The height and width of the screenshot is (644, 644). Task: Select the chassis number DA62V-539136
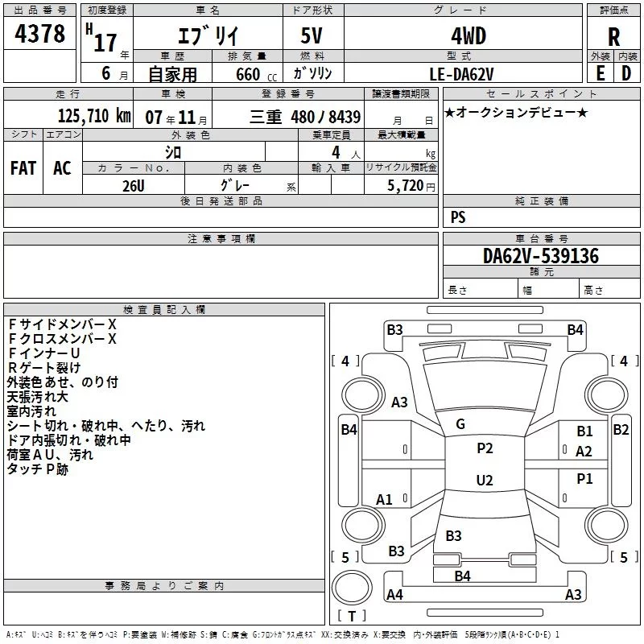point(541,255)
